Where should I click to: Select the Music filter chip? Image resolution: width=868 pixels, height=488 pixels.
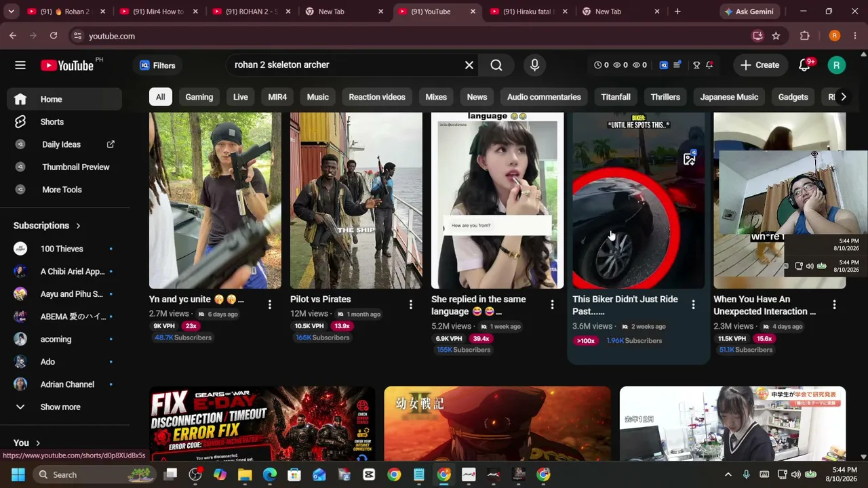317,97
